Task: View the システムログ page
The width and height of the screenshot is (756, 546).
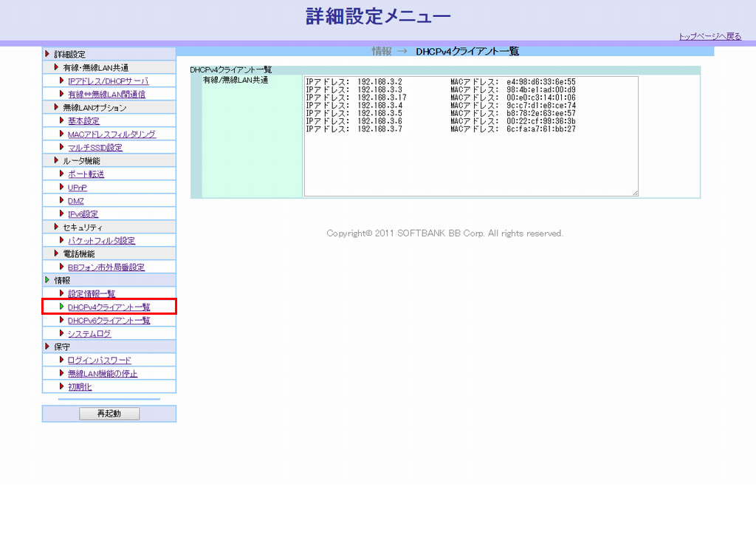Action: click(x=89, y=334)
